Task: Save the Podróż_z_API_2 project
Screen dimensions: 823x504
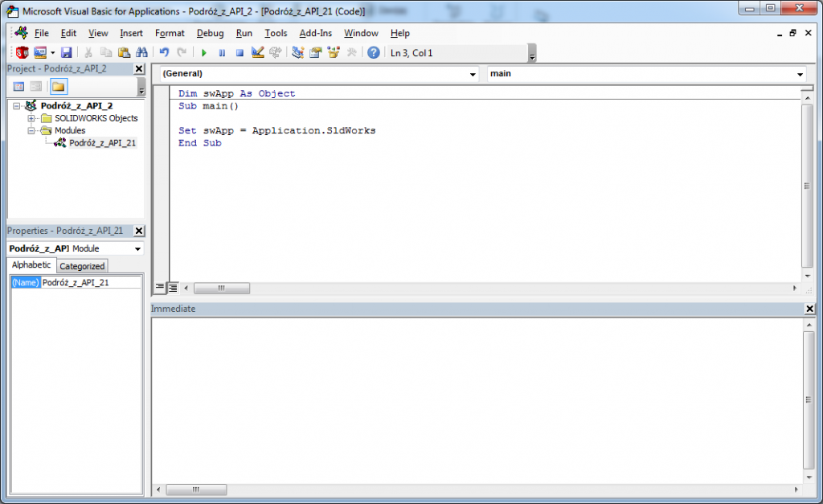Action: (66, 52)
